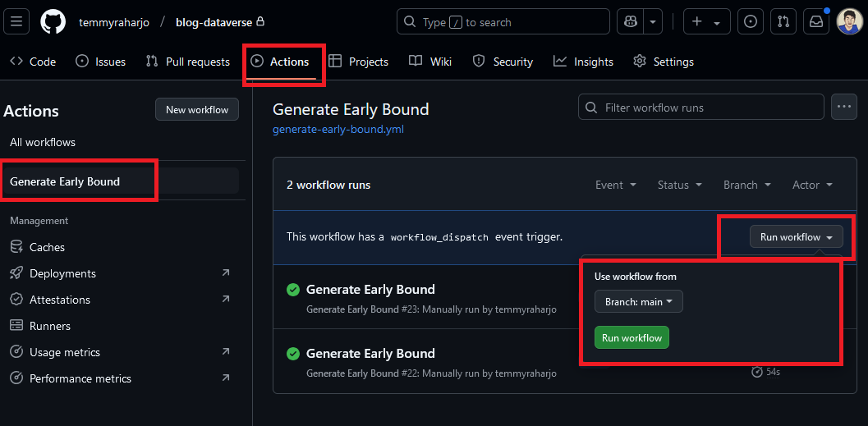Click the 'Type / to search' search box
This screenshot has width=868, height=426.
tap(503, 21)
